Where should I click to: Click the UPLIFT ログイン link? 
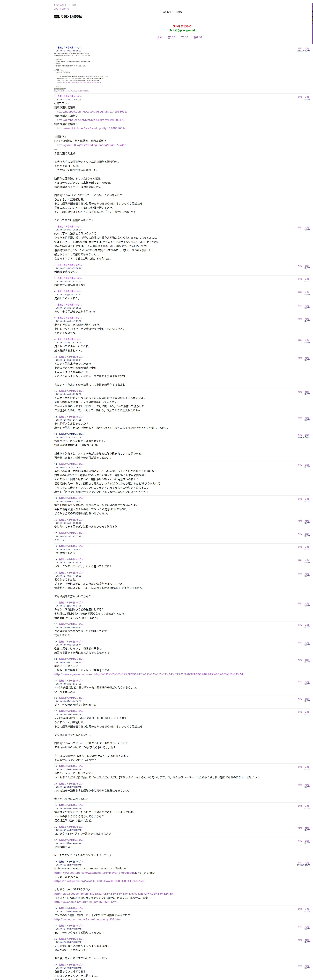[62, 9]
